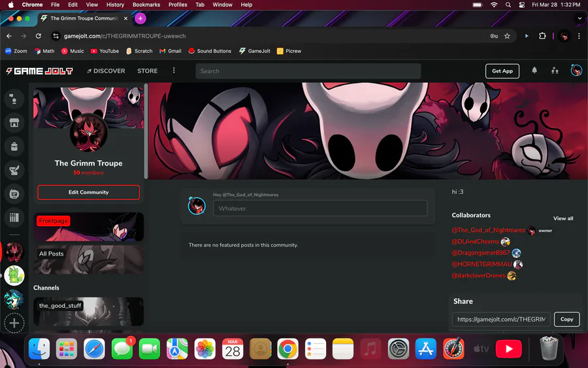The image size is (588, 368).
Task: Click the 50 members count
Action: pyautogui.click(x=88, y=173)
